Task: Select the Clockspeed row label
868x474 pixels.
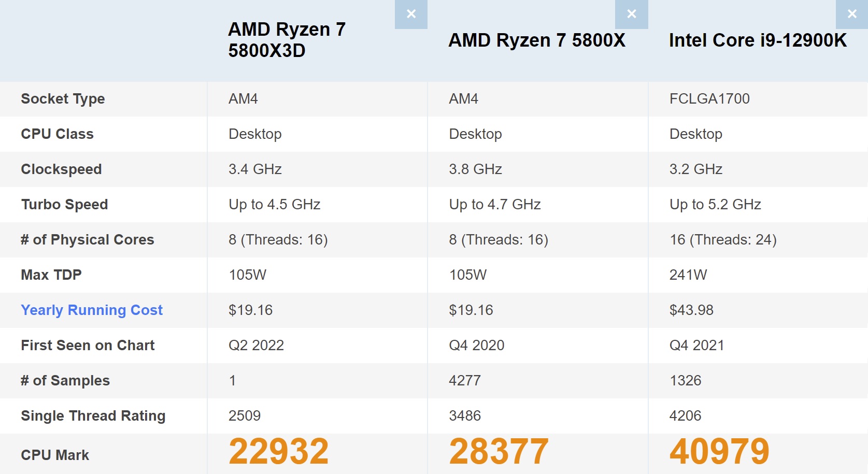Action: pyautogui.click(x=61, y=169)
